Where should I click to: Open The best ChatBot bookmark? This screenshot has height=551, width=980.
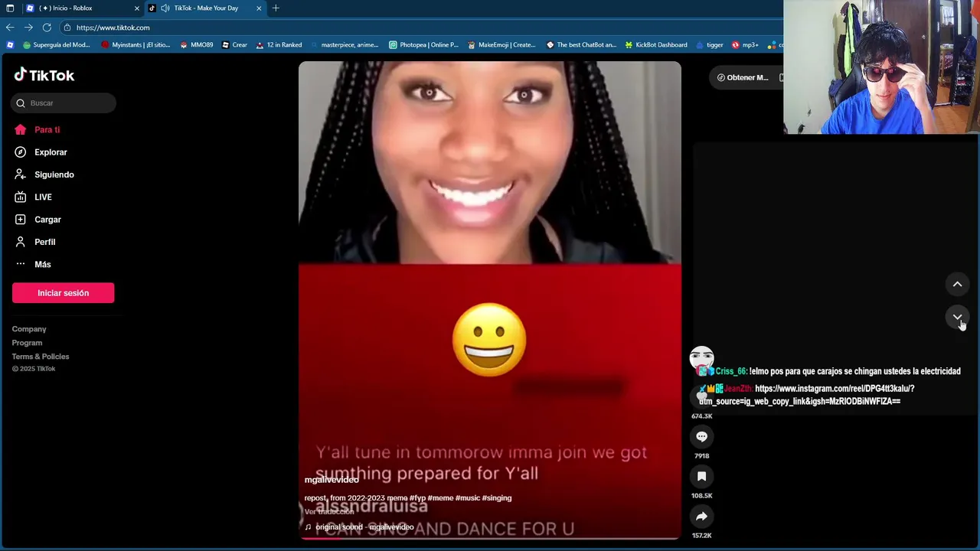(x=581, y=45)
